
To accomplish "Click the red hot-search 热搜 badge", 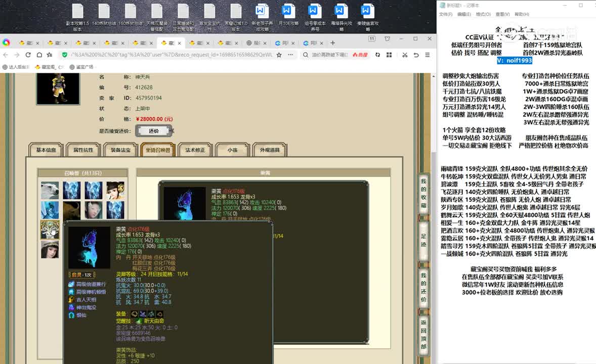I will pyautogui.click(x=360, y=55).
